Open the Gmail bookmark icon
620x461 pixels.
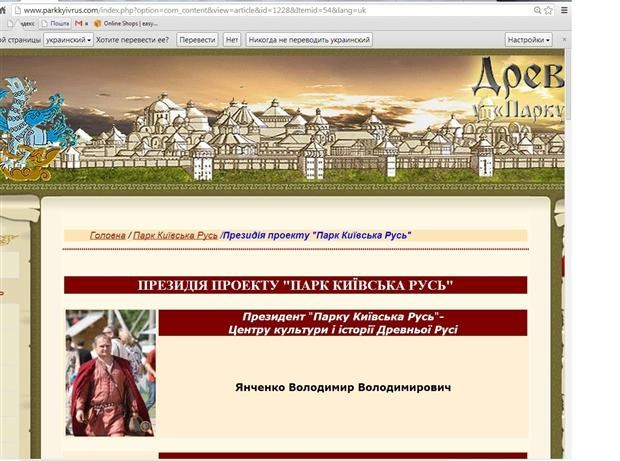(x=78, y=23)
